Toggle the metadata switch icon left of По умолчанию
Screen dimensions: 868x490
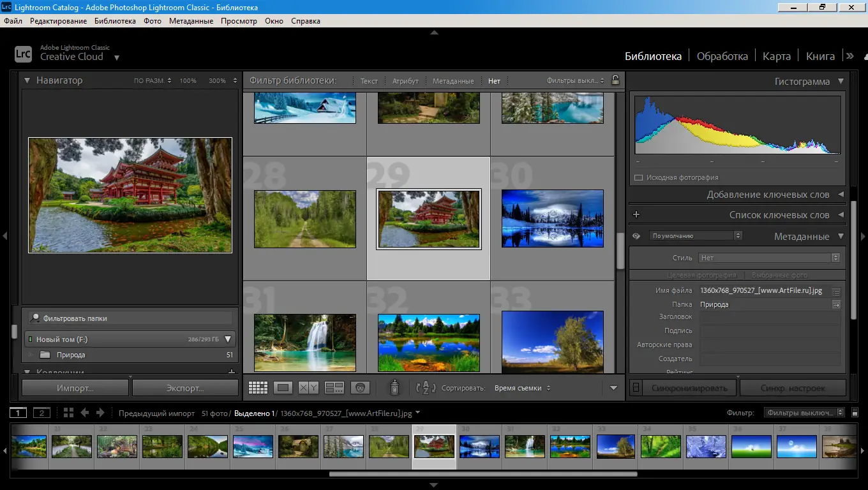pos(635,235)
